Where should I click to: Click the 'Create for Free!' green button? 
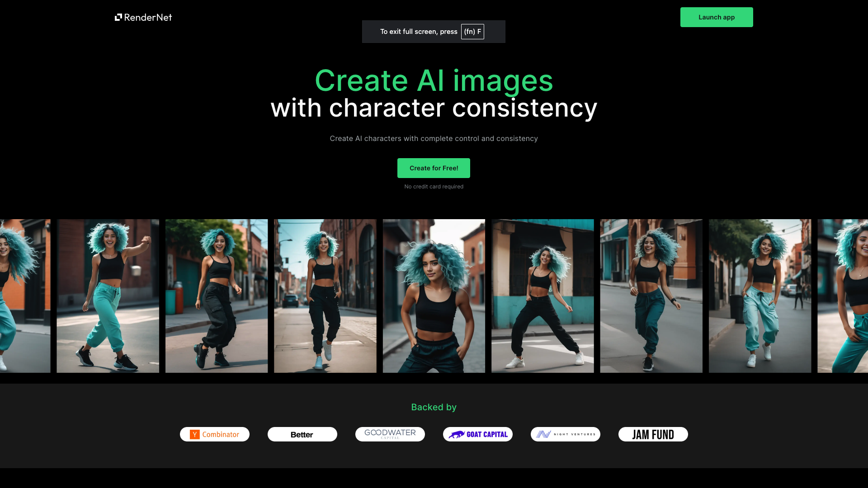coord(434,168)
